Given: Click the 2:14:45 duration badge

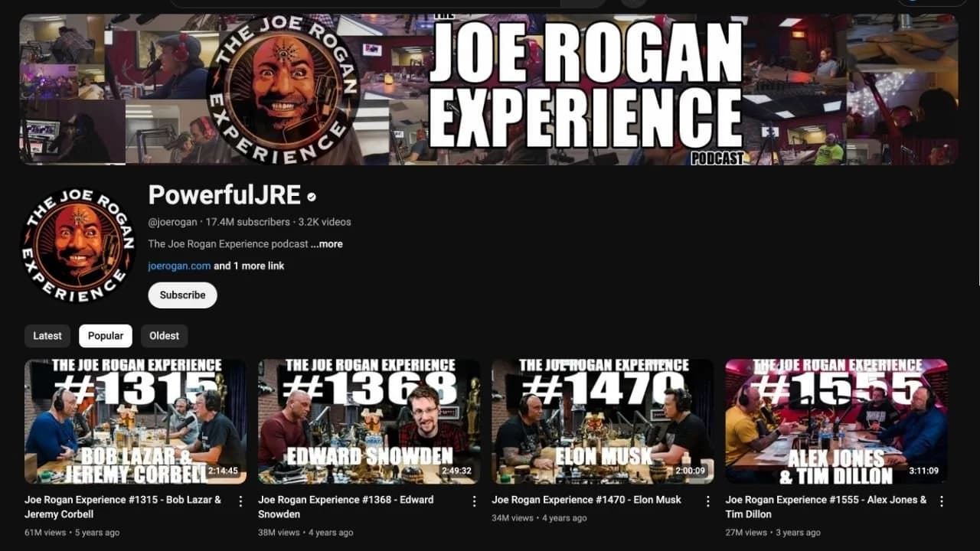Looking at the screenshot, I should point(223,471).
